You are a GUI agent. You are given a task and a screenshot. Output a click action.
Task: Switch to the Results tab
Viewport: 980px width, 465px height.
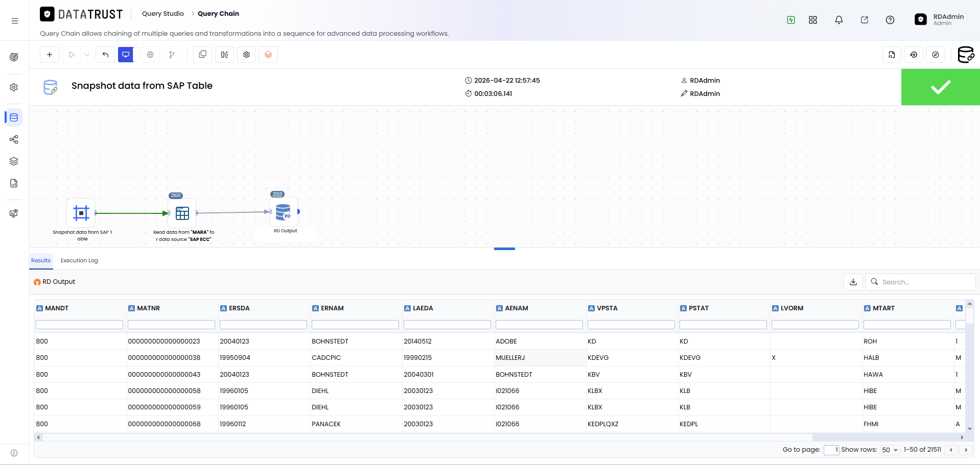(41, 260)
